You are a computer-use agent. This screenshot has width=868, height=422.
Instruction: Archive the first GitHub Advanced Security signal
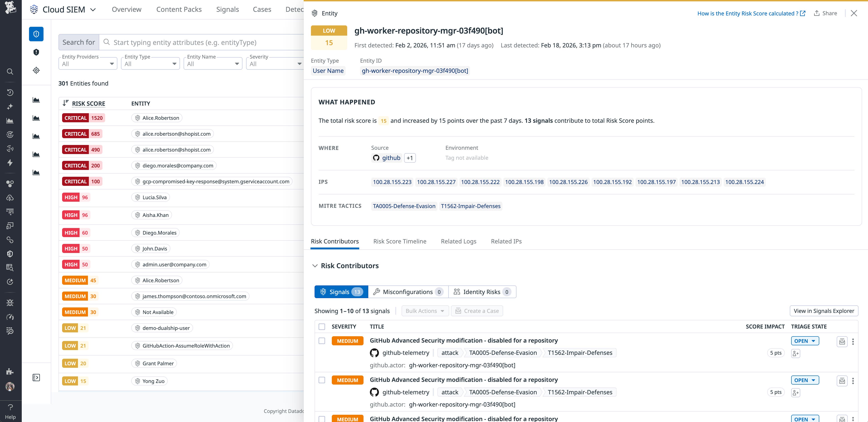pyautogui.click(x=842, y=341)
